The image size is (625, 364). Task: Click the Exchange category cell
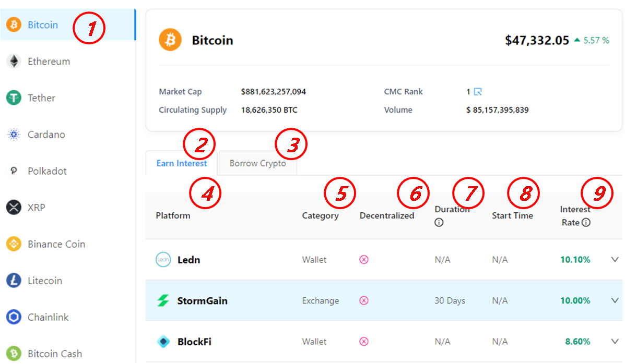coord(321,301)
